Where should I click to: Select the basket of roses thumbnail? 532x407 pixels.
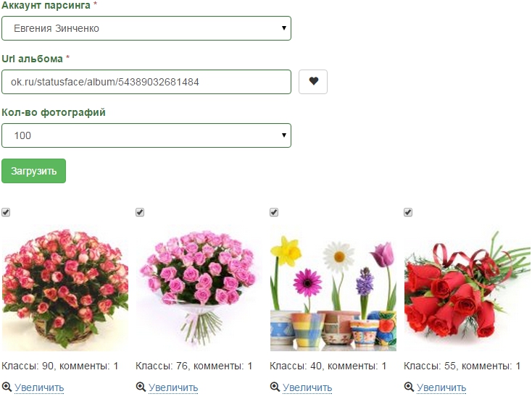click(x=65, y=288)
